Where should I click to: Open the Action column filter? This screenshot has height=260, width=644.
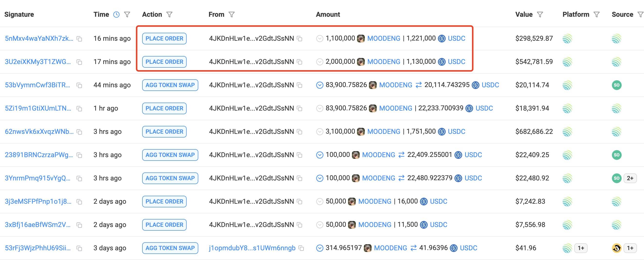(169, 15)
